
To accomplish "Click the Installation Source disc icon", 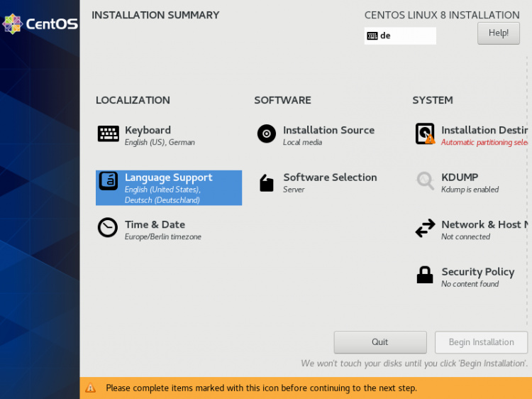I will tap(267, 134).
